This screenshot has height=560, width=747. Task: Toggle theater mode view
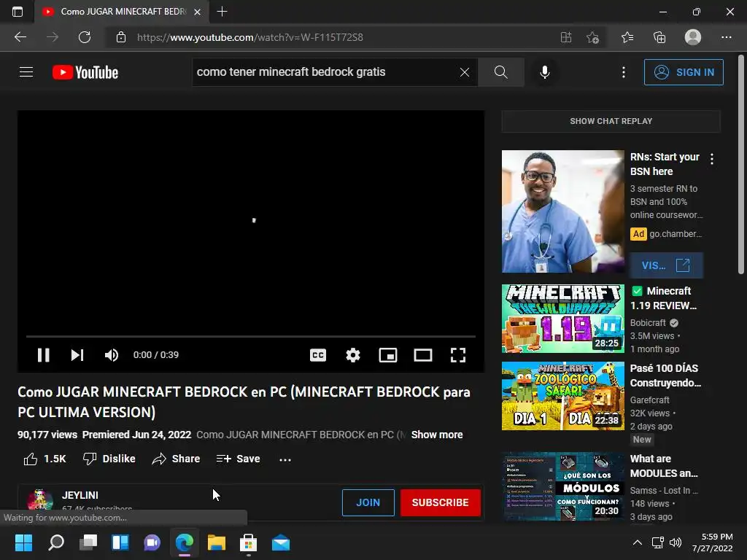[423, 355]
